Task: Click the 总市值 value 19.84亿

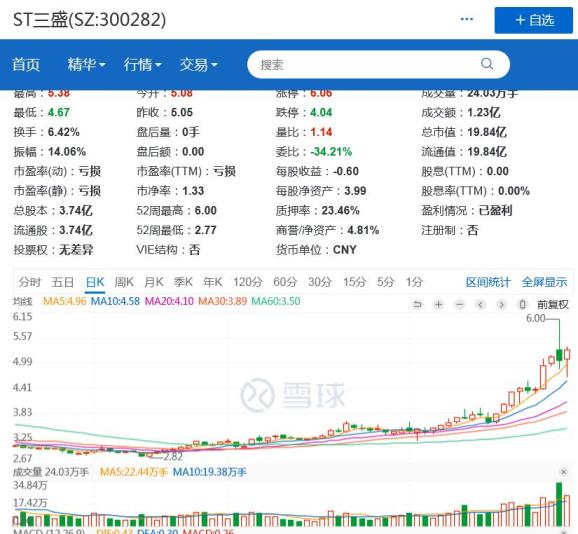Action: [487, 132]
